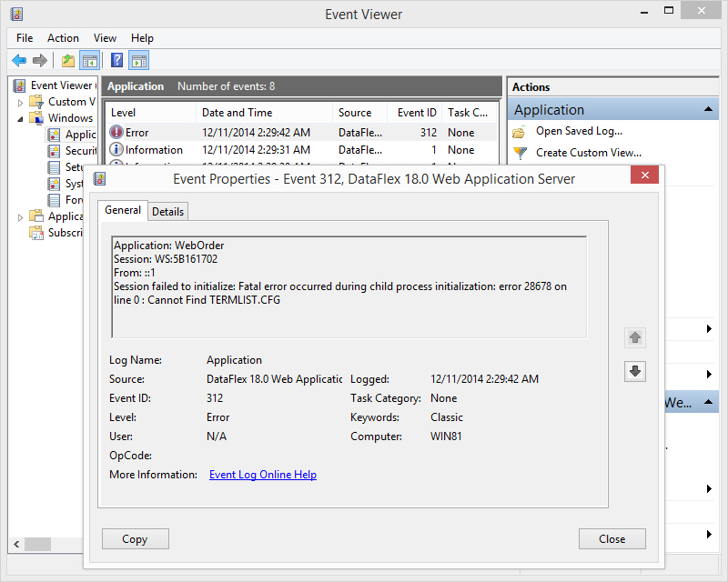728x582 pixels.
Task: Click the Information level icon in event list
Action: (x=116, y=149)
